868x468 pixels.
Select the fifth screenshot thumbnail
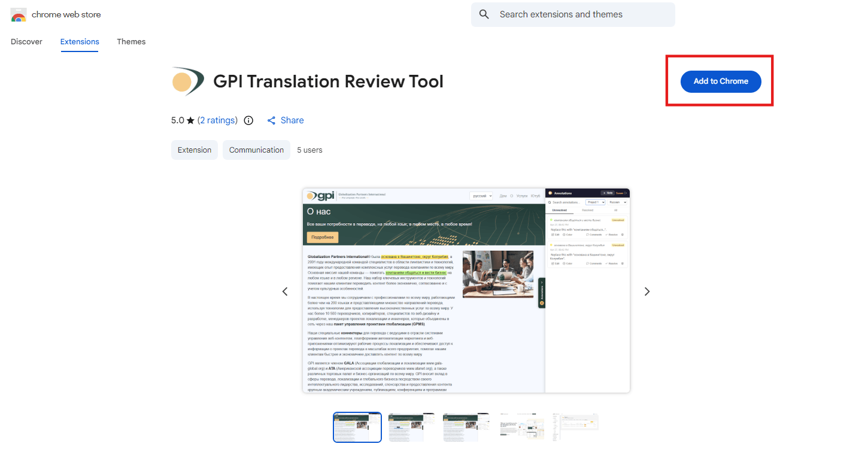[575, 427]
